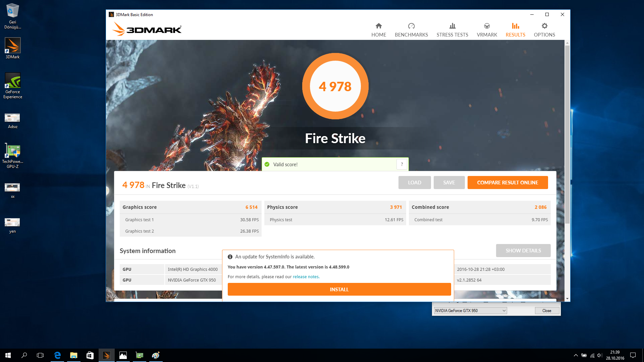Click the date 2016-10-28 21:28 +03:00 entry
Viewport: 644px width, 362px height.
click(x=480, y=269)
